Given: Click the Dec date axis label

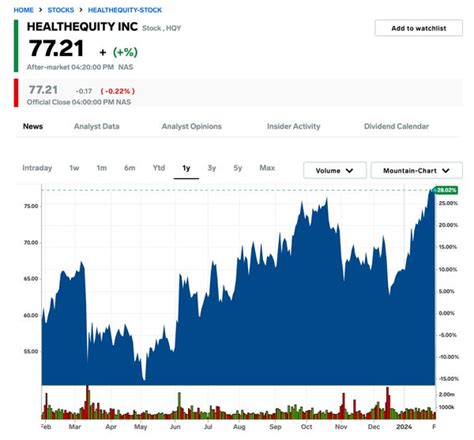Looking at the screenshot, I should [x=374, y=427].
